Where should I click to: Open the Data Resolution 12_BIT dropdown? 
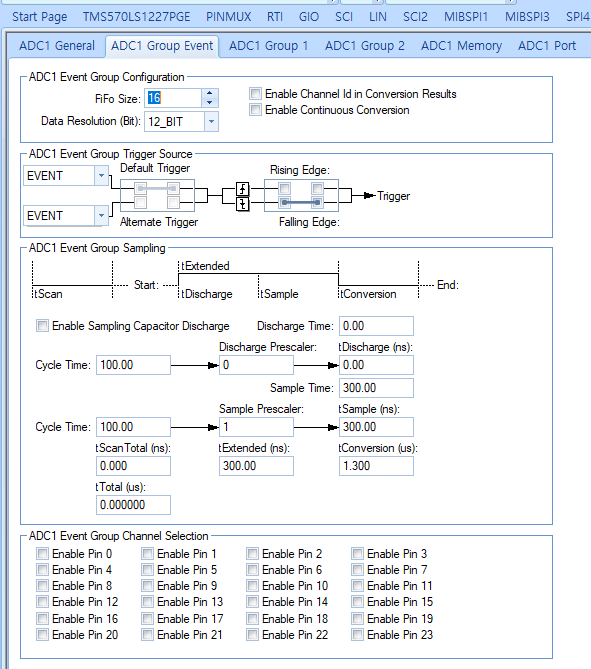tap(211, 122)
